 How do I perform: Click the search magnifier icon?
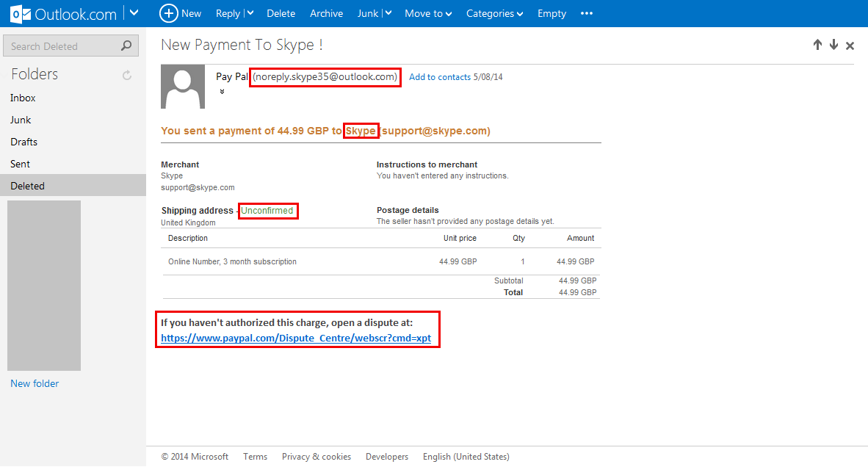click(126, 46)
